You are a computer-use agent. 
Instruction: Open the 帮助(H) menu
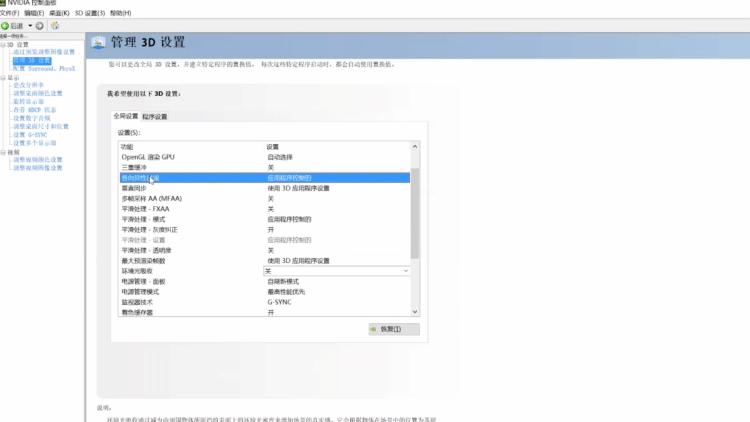point(120,13)
